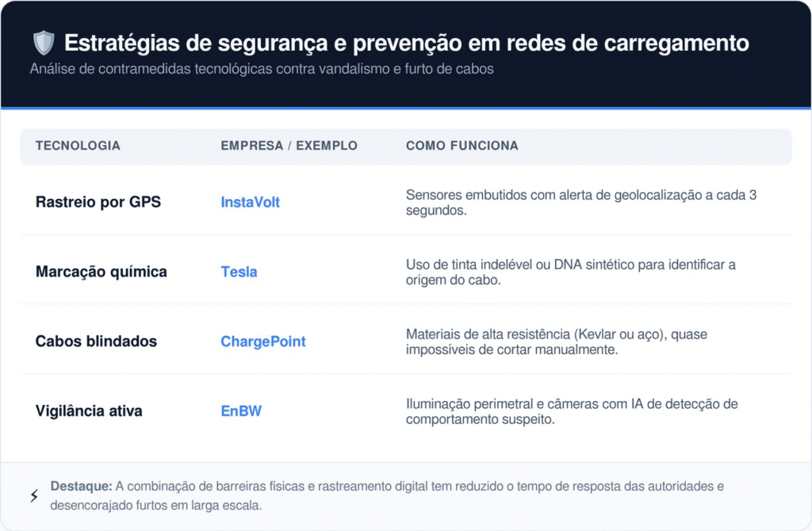Image resolution: width=812 pixels, height=531 pixels.
Task: Select the TECNOLOGIA column header
Action: tap(78, 146)
